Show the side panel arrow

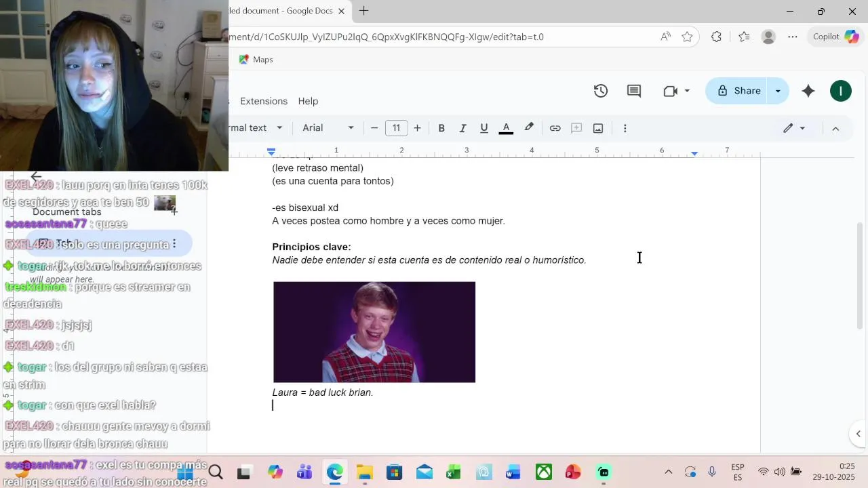858,434
